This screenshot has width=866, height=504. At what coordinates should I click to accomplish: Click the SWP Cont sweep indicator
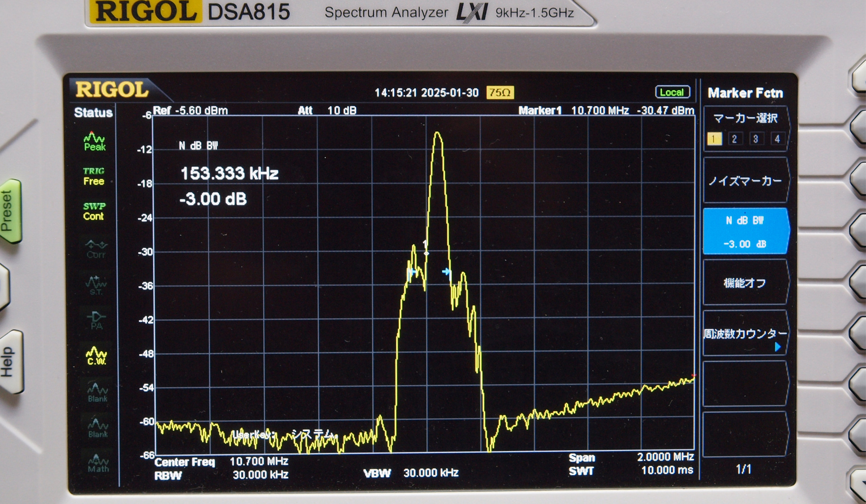tap(93, 211)
